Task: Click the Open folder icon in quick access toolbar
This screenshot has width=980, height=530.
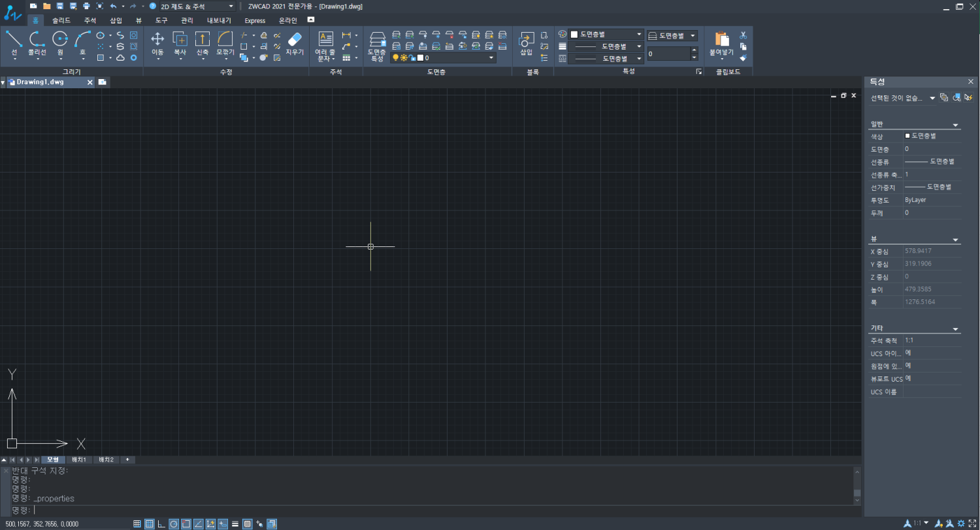Action: (x=46, y=6)
